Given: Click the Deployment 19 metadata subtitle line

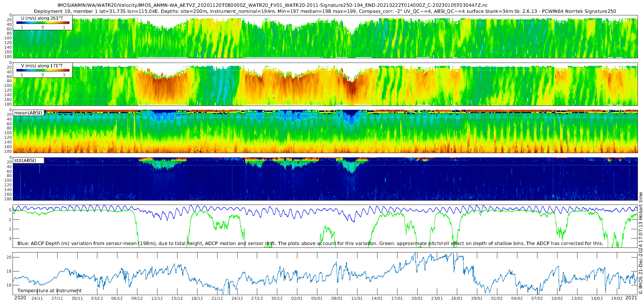Looking at the screenshot, I should point(325,11).
